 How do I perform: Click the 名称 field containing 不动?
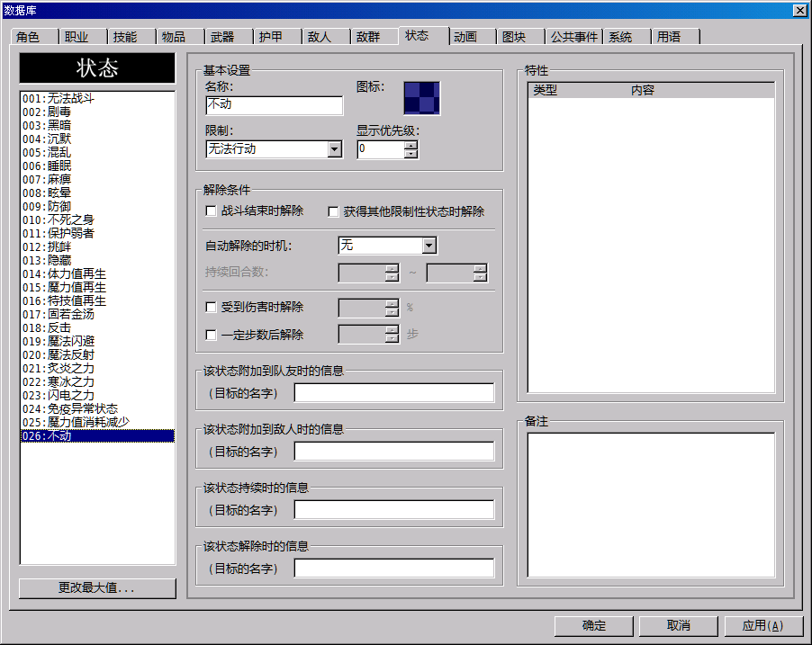275,105
